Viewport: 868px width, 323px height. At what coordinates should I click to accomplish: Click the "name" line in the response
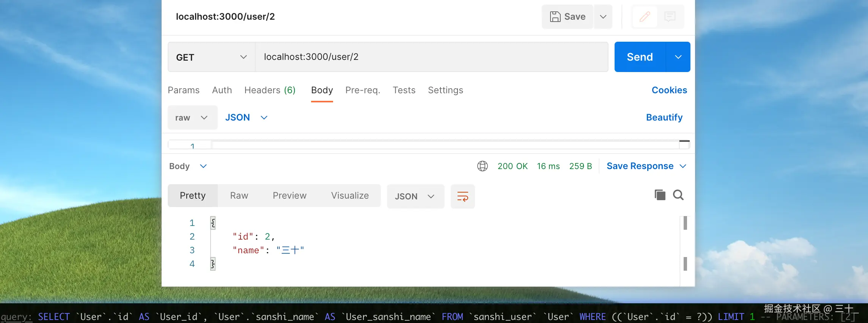point(269,250)
